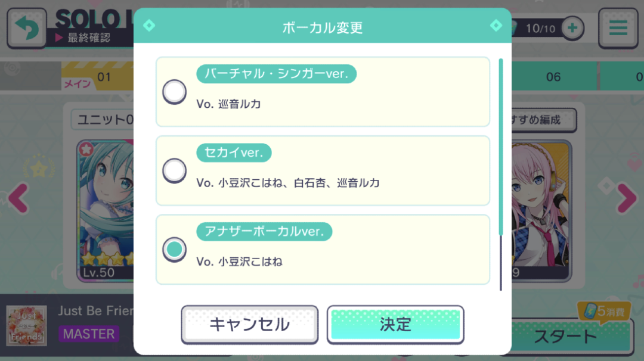644x361 pixels.
Task: Tap the selected アナザーボーカルver. radio button
Action: (174, 250)
